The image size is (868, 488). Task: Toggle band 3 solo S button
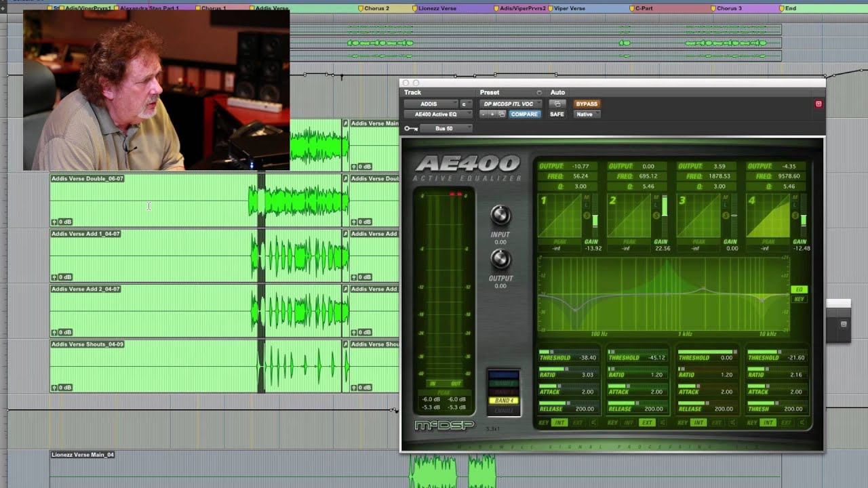coord(726,216)
